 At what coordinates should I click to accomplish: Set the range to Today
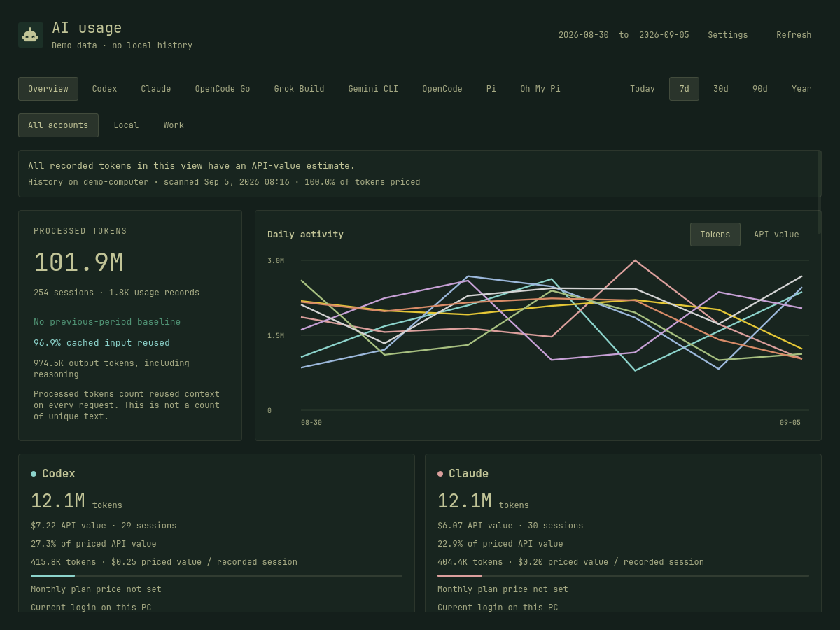click(x=643, y=89)
